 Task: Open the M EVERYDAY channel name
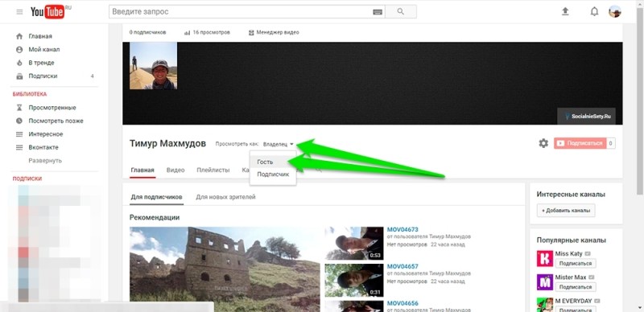pos(573,301)
